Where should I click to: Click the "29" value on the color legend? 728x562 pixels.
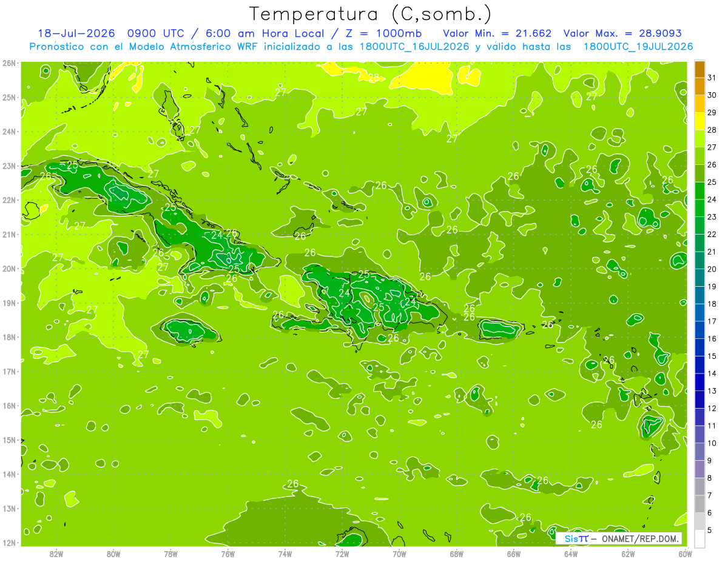pos(712,113)
